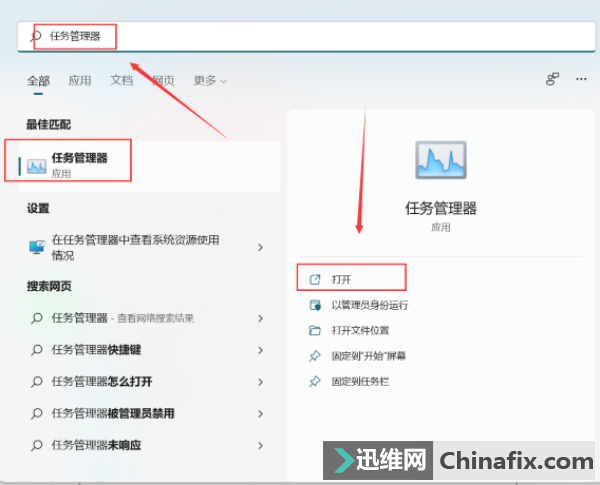Image resolution: width=600 pixels, height=485 pixels.
Task: Select the 全部 tab
Action: coord(38,81)
